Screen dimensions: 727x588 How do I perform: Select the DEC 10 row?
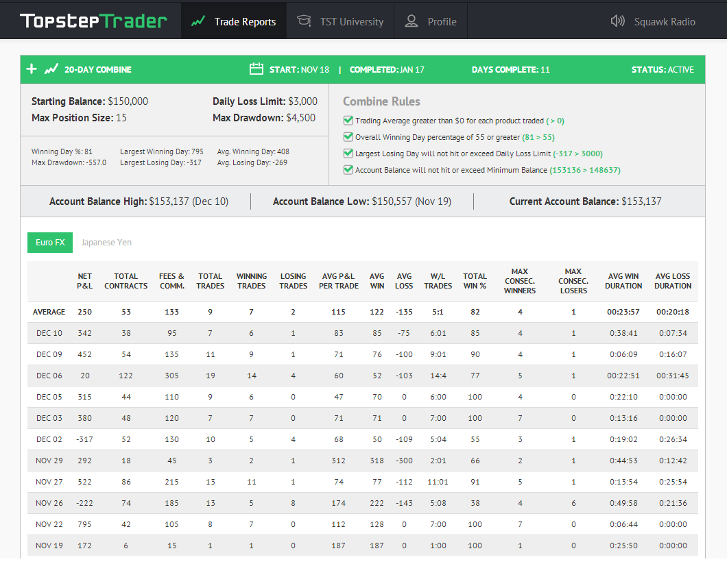(x=363, y=333)
